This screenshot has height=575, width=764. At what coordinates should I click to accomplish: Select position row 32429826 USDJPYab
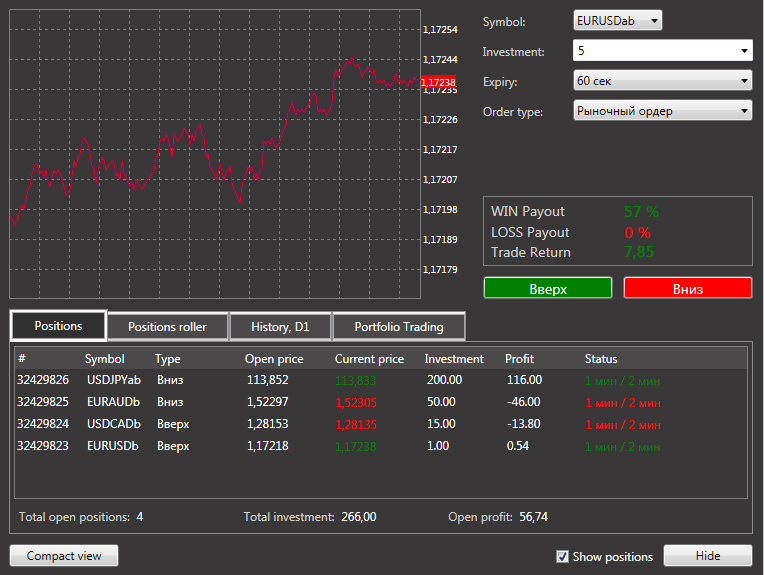pos(381,380)
